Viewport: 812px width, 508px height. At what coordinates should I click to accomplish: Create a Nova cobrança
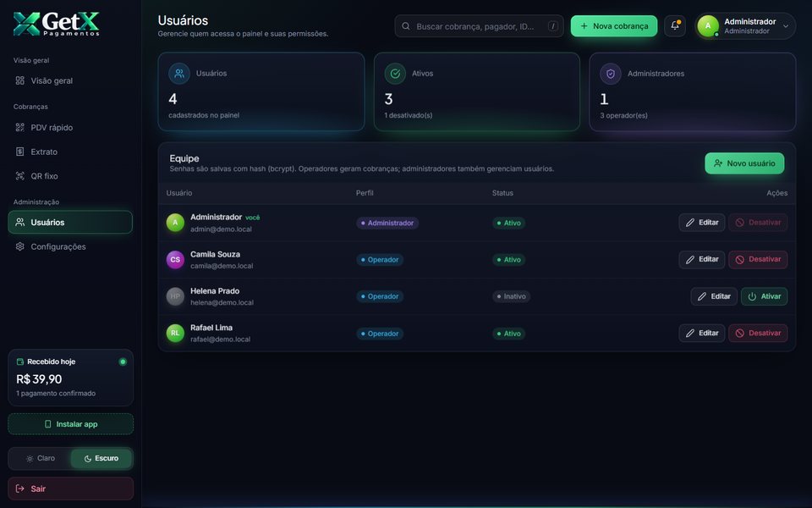614,26
